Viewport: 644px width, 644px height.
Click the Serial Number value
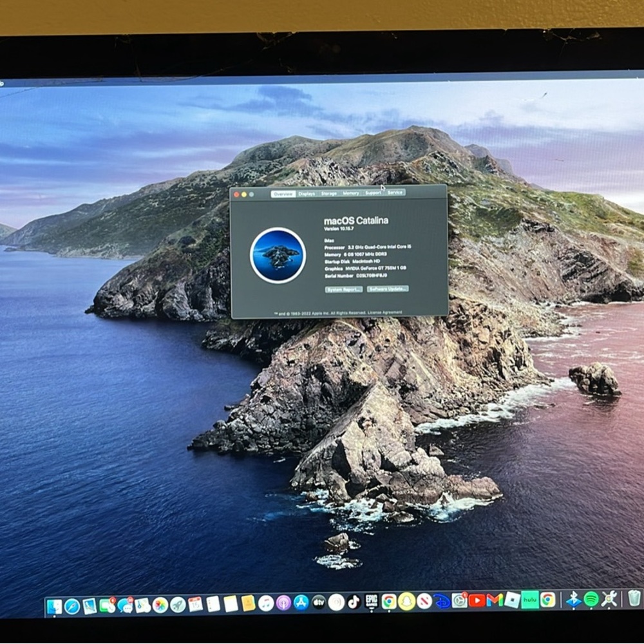click(372, 276)
